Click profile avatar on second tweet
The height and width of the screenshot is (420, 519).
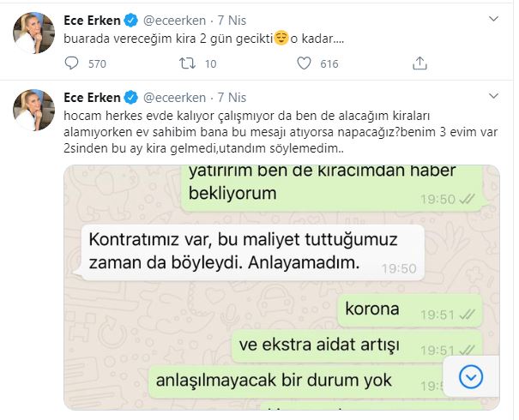click(33, 110)
